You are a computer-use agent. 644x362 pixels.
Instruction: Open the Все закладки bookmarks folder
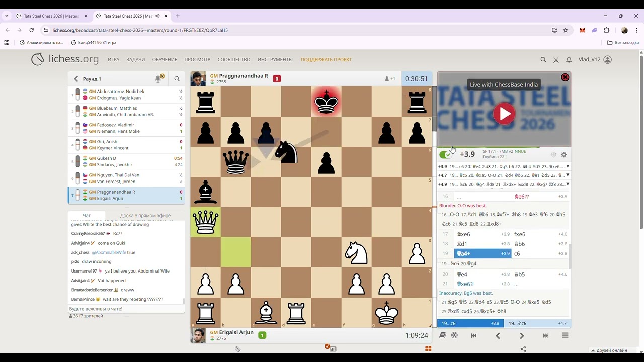tap(623, 43)
